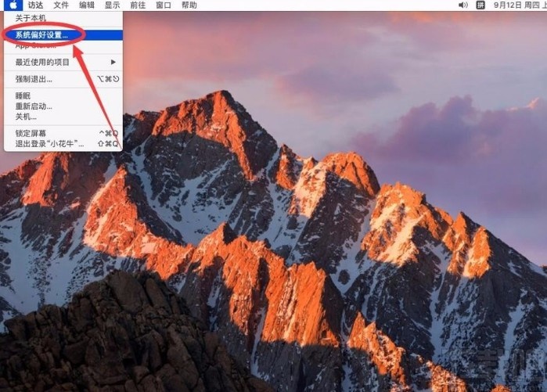Screen dimensions: 547x392
Task: Click the Apple logo menu icon
Action: tap(14, 5)
